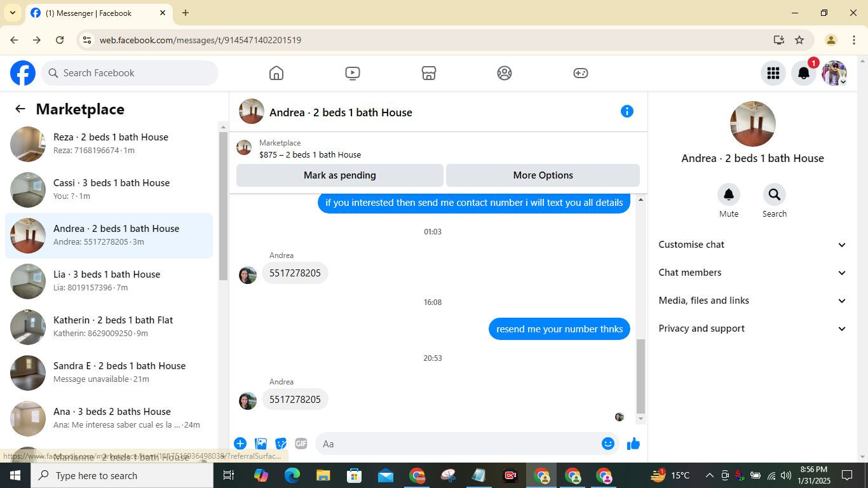Viewport: 868px width, 488px height.
Task: Open conversation information icon
Action: (627, 111)
